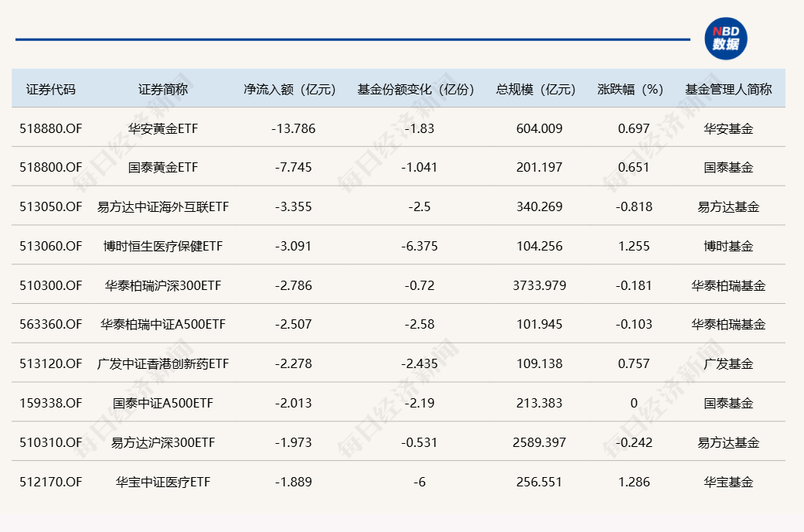
Task: Click net inflow value -13.786
Action: pyautogui.click(x=293, y=128)
